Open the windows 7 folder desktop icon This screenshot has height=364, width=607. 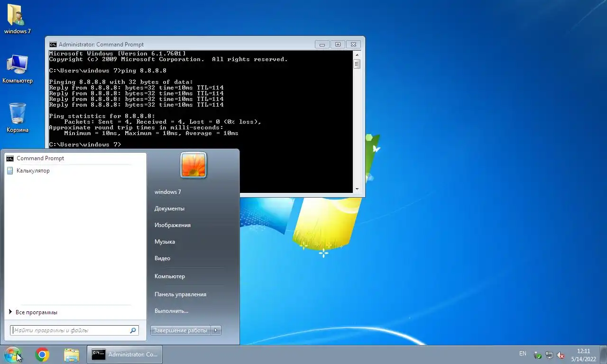coord(17,19)
